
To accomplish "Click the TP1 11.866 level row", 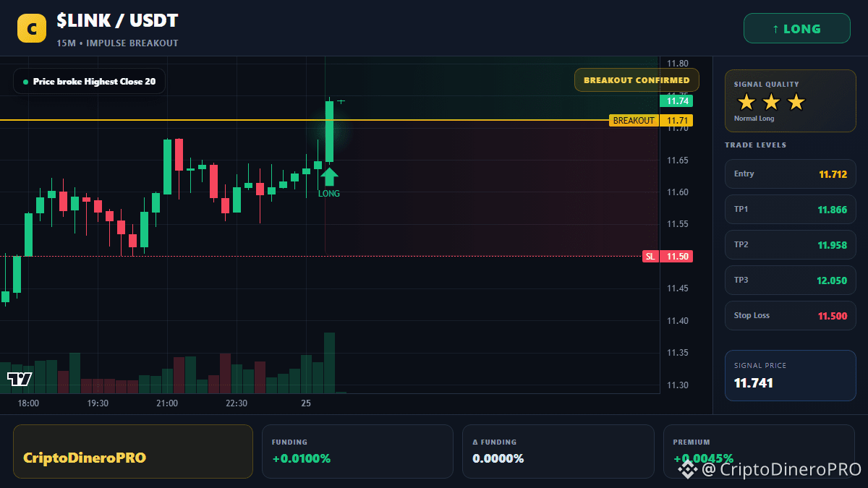I will 791,209.
